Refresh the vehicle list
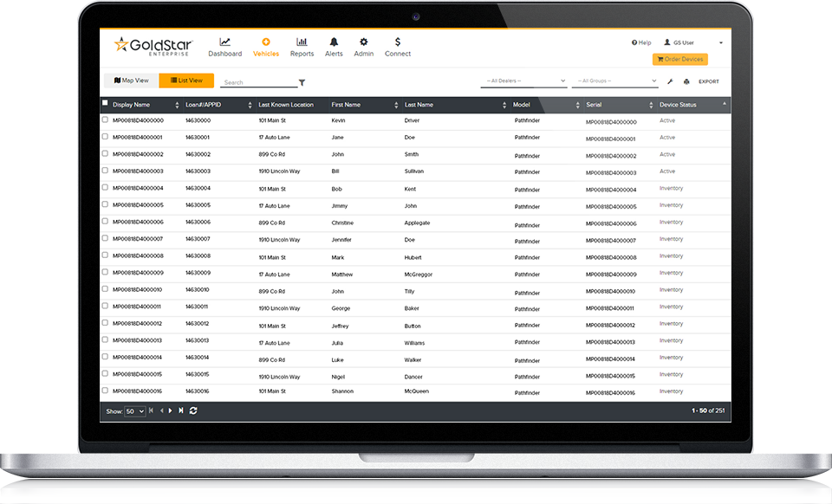The height and width of the screenshot is (504, 832). point(193,410)
